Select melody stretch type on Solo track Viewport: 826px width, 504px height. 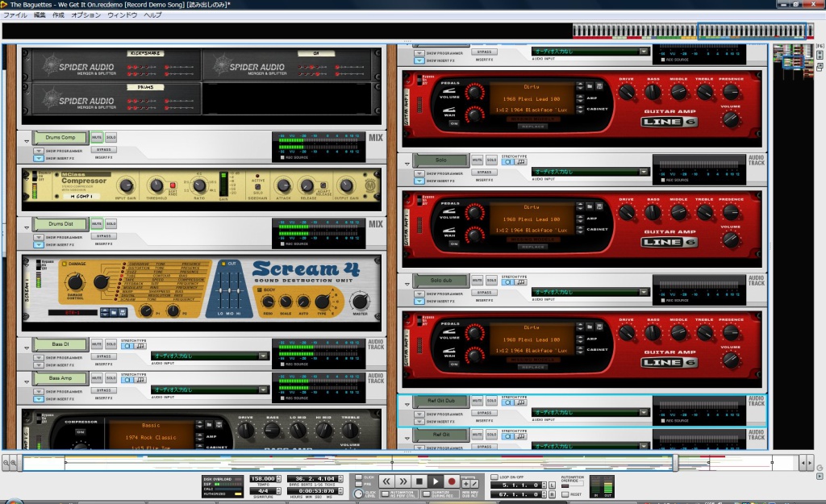(521, 161)
